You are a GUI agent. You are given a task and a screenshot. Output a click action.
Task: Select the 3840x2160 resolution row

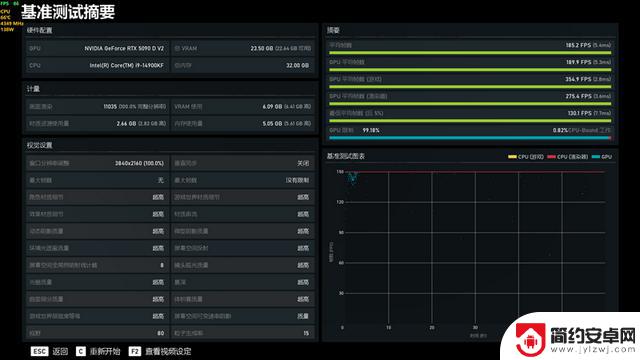[x=97, y=163]
